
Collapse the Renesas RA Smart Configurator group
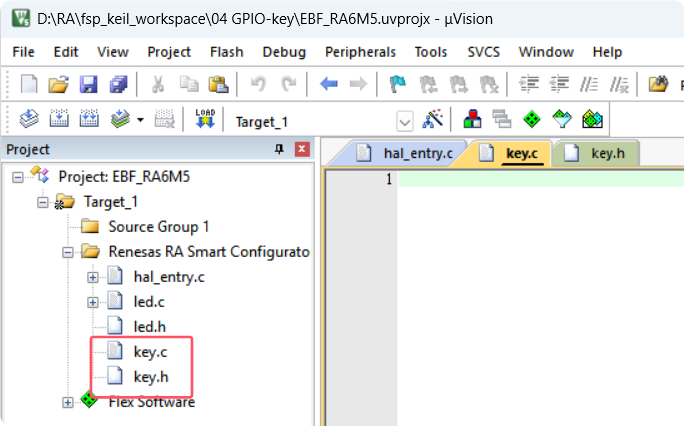pyautogui.click(x=68, y=252)
